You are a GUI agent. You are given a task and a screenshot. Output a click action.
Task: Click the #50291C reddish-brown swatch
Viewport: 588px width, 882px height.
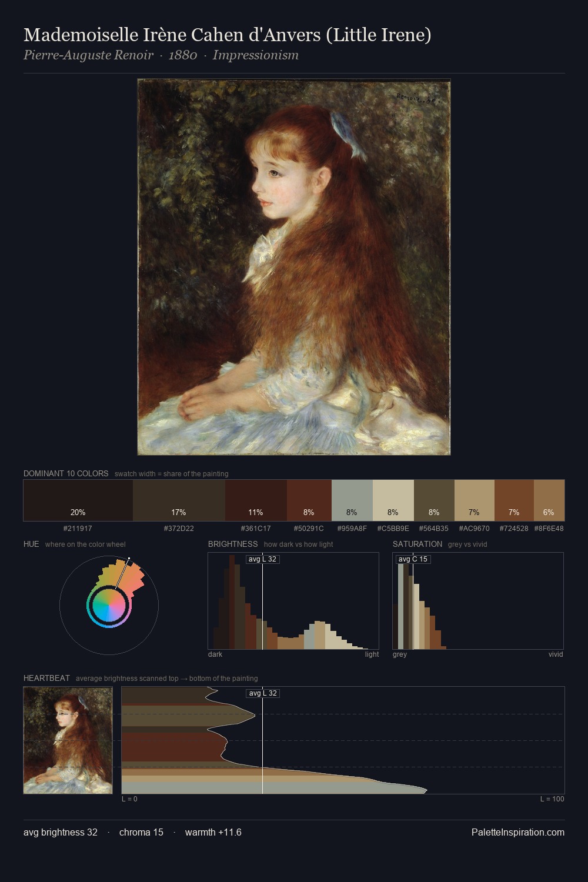tap(309, 500)
